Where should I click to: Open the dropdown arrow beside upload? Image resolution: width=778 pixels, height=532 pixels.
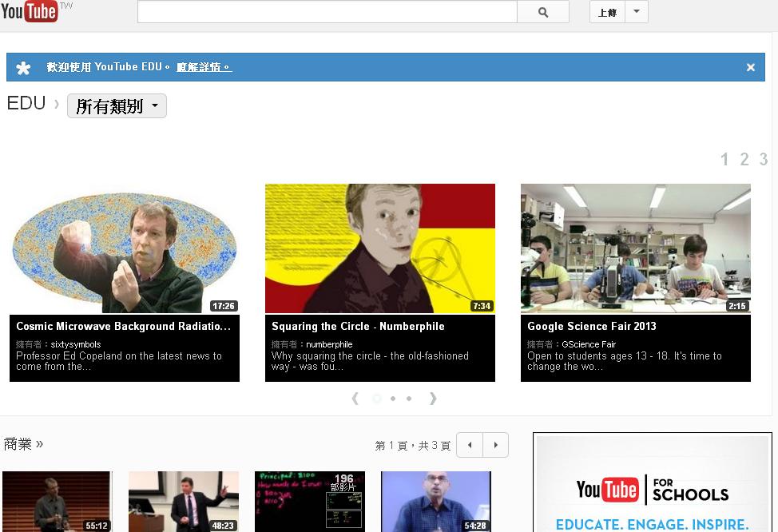(x=637, y=12)
